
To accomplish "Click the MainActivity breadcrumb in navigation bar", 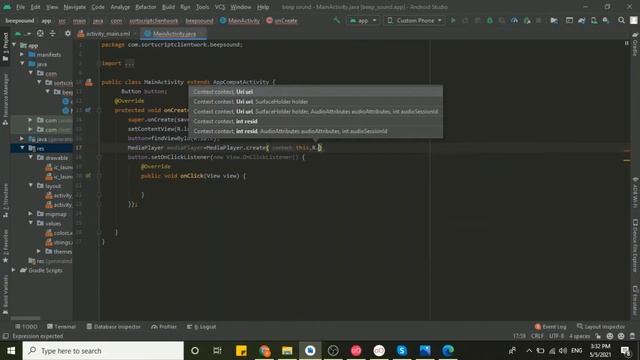I will pos(240,20).
